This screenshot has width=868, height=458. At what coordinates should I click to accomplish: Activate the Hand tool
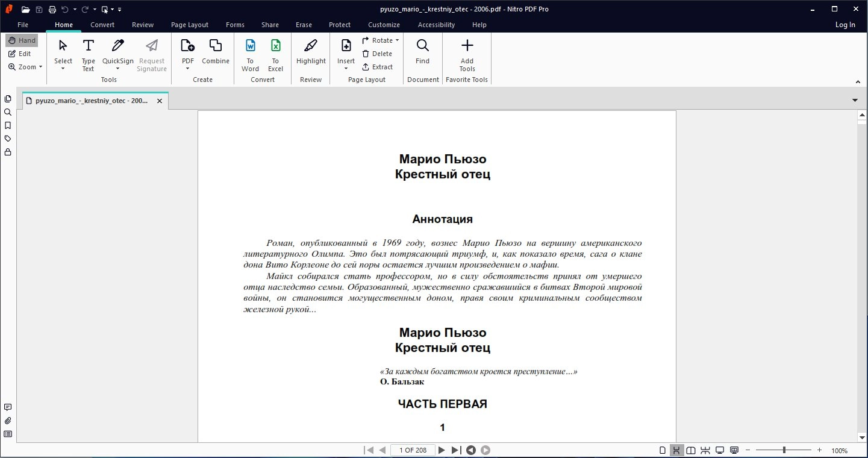point(22,40)
